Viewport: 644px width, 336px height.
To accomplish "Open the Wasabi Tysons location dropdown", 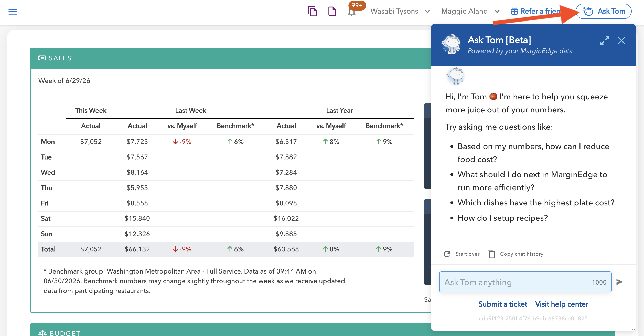I will pyautogui.click(x=400, y=11).
